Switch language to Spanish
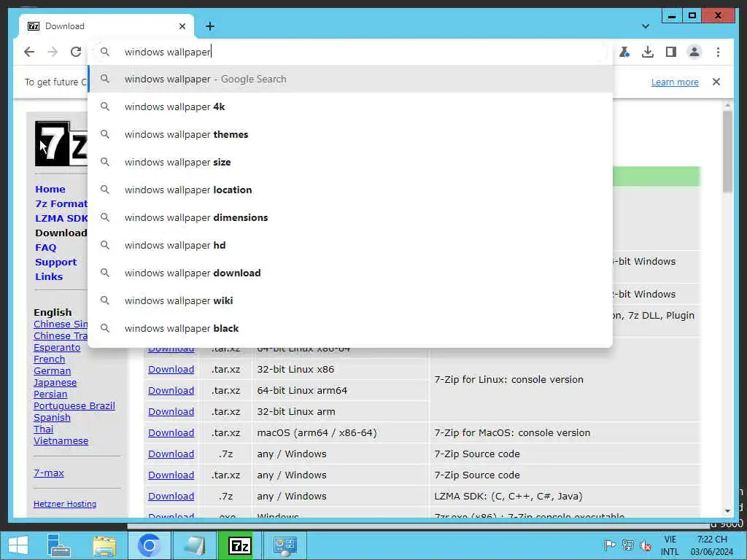The width and height of the screenshot is (747, 560). 52,418
